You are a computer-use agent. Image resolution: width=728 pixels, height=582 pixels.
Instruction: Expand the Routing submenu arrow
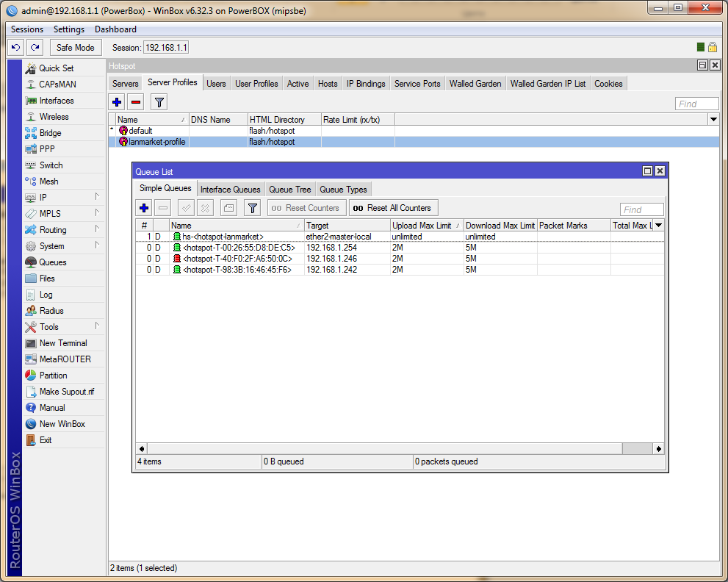[97, 230]
